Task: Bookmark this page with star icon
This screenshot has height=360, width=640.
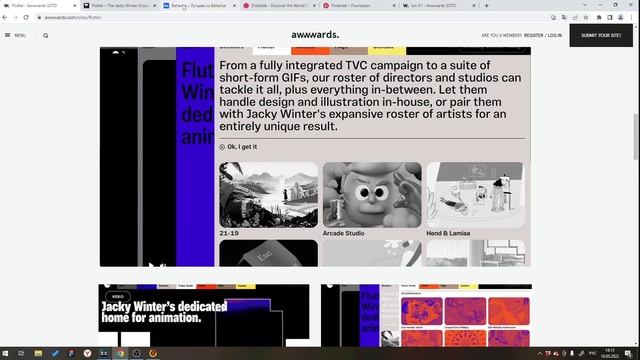Action: pyautogui.click(x=586, y=18)
